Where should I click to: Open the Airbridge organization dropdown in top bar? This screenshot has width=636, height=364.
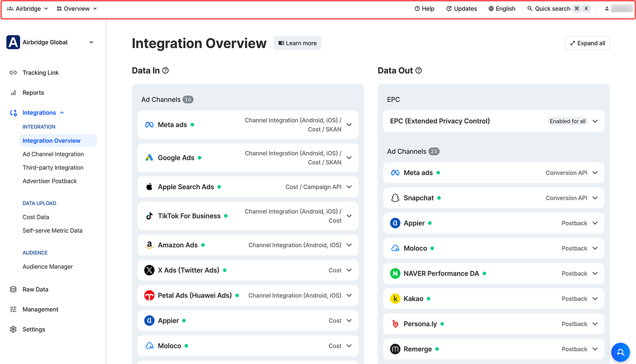[28, 9]
